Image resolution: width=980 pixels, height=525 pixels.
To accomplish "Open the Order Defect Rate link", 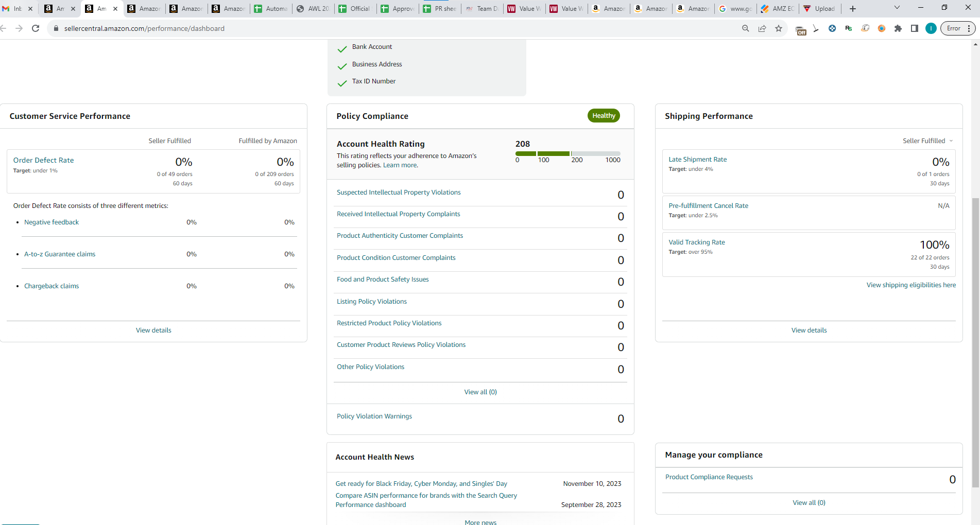I will pos(43,160).
